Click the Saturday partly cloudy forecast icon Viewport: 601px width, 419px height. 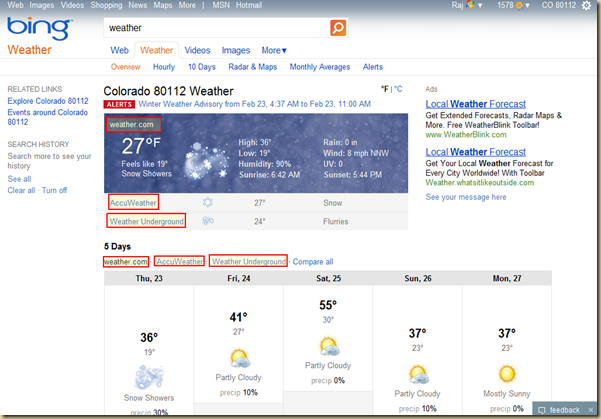tap(329, 346)
